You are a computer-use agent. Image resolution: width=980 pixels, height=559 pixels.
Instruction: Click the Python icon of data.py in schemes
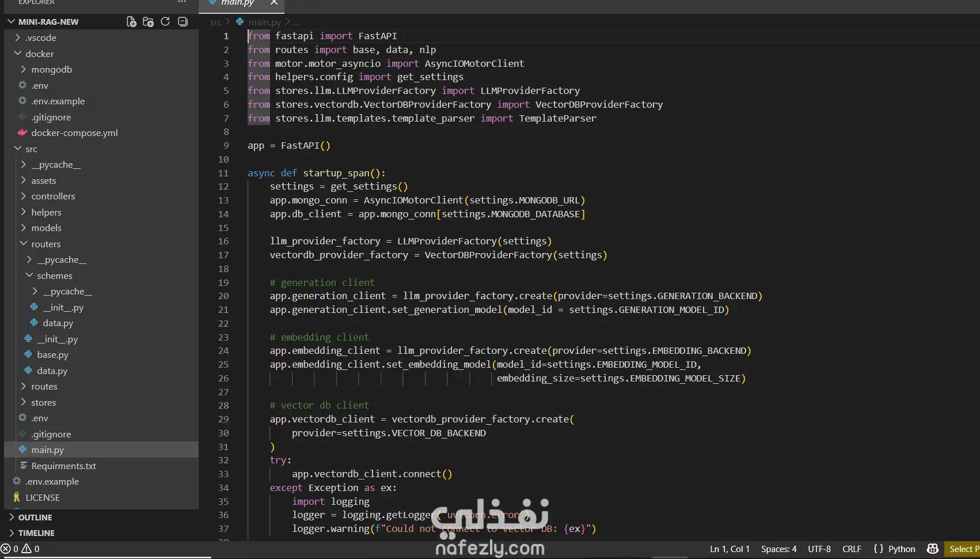point(34,323)
